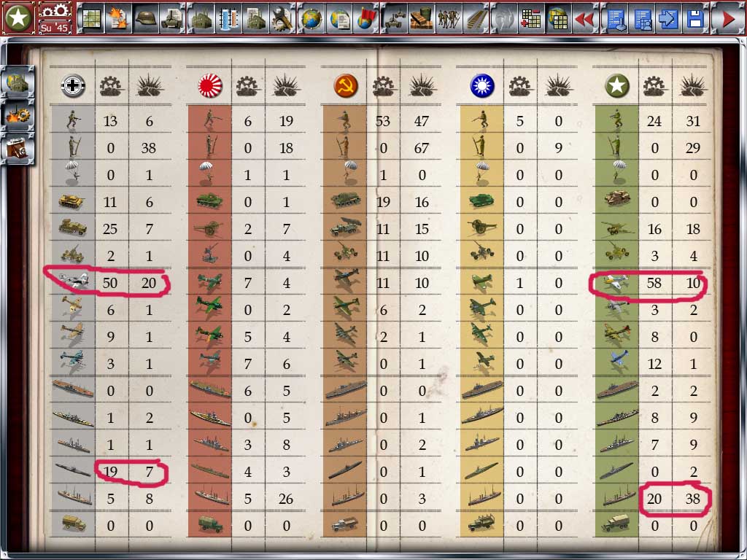Click the Soviet hammer and sickle emblem
The image size is (747, 560).
pos(345,86)
